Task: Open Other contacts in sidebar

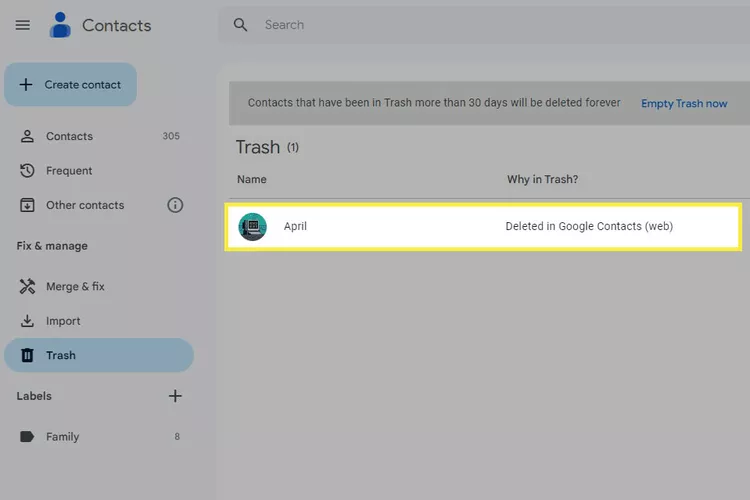Action: 85,205
